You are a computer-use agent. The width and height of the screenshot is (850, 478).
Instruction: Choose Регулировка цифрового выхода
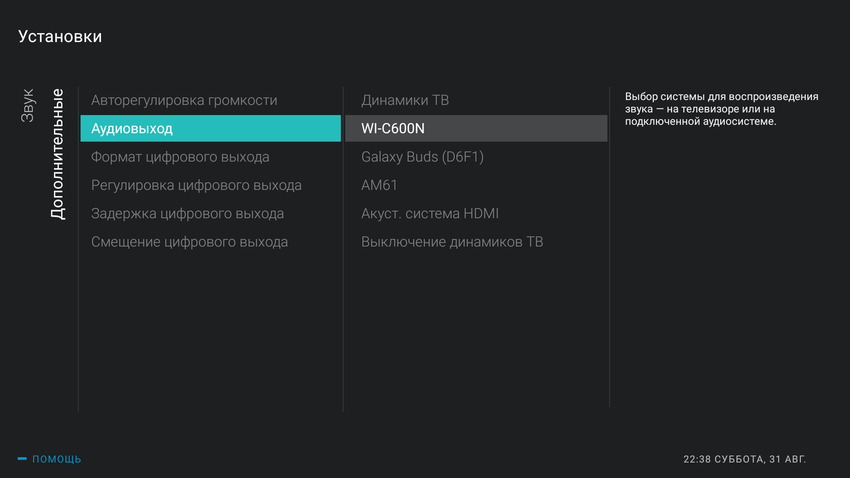click(x=196, y=185)
